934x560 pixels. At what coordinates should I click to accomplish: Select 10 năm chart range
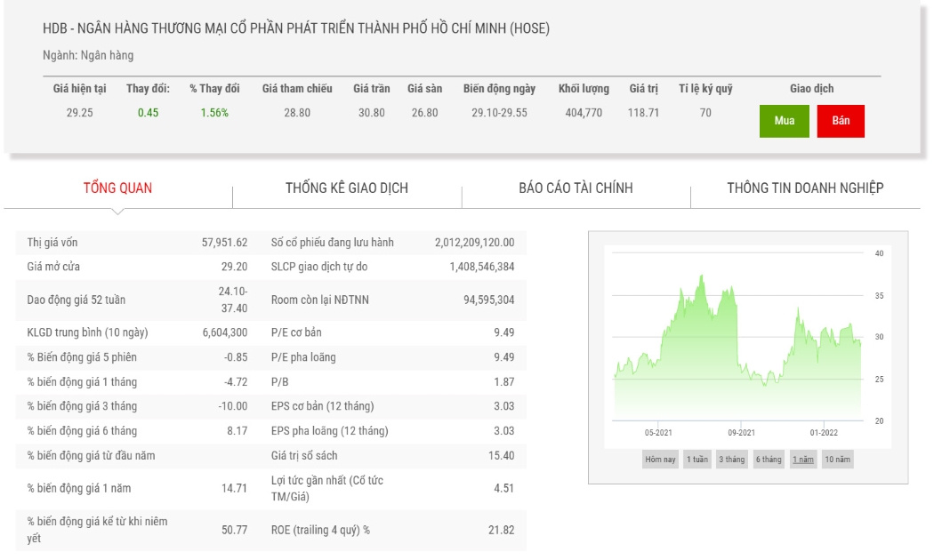pos(837,459)
